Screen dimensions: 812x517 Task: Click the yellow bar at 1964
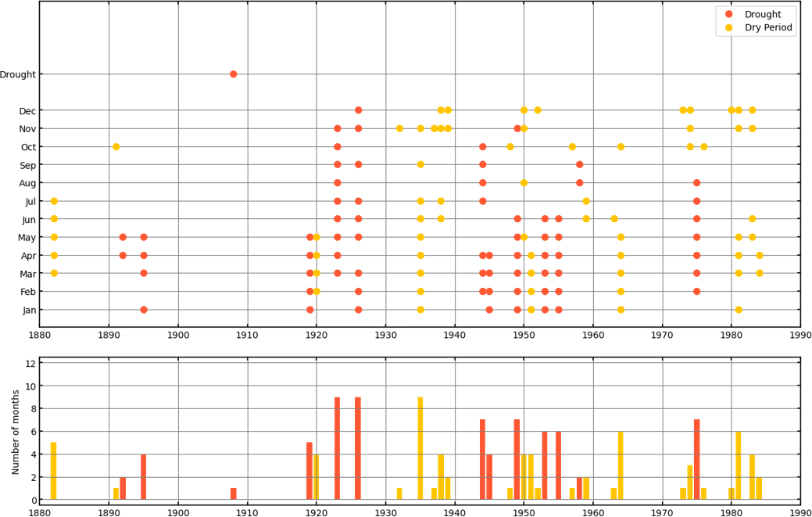(x=621, y=465)
